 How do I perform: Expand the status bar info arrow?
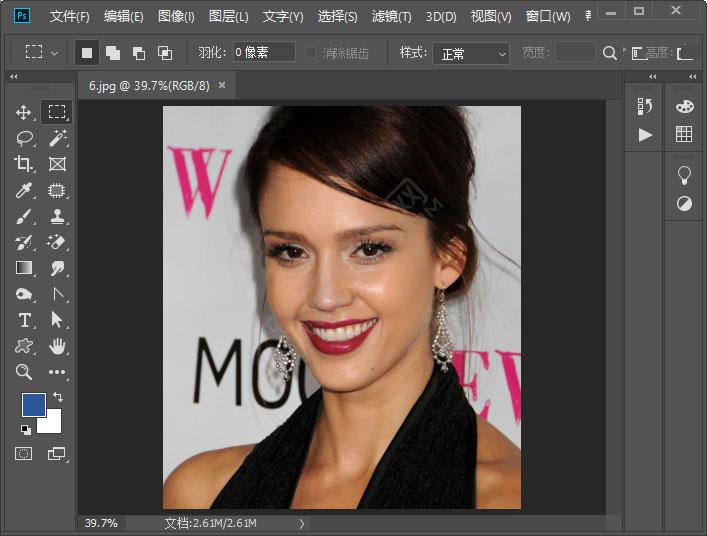click(302, 523)
